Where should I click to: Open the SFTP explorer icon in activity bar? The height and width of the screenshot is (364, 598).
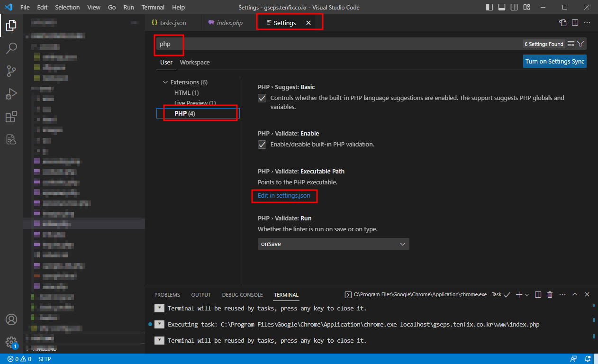(11, 139)
